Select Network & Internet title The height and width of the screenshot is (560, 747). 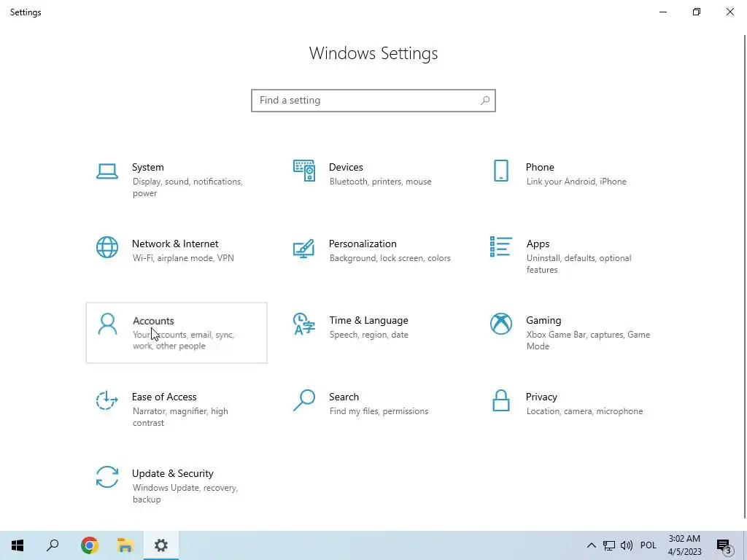click(175, 244)
